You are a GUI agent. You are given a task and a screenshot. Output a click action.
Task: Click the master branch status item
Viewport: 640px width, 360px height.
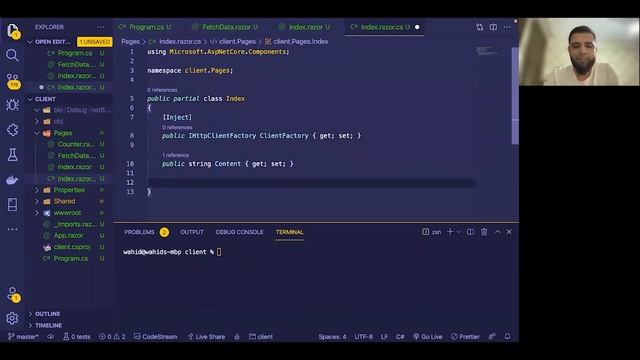click(23, 336)
